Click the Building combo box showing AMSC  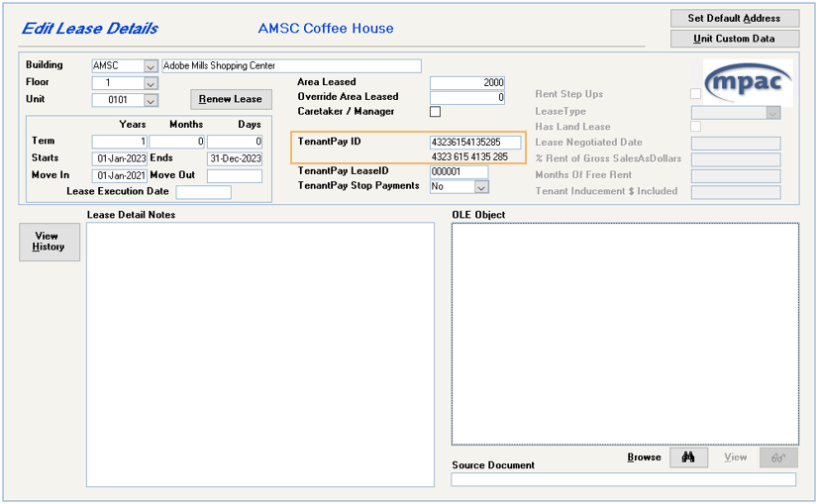125,66
